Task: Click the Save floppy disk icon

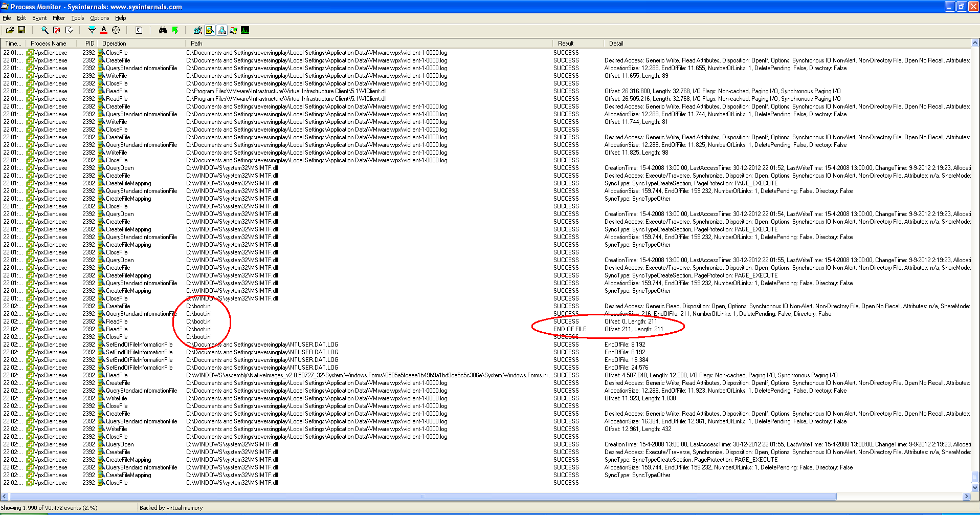Action: pyautogui.click(x=21, y=30)
